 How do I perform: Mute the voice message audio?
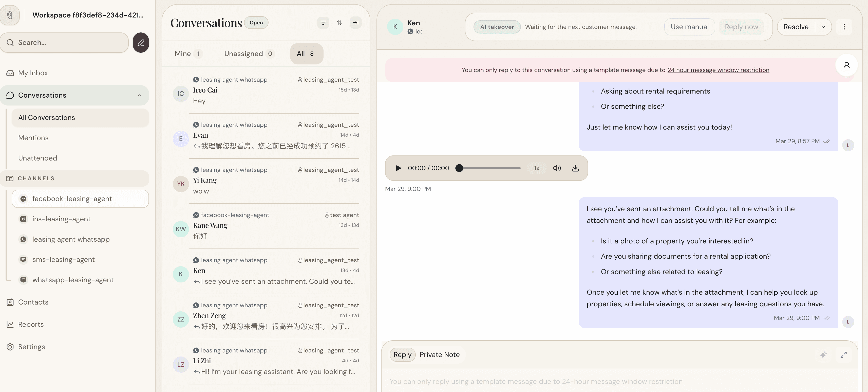coord(557,168)
